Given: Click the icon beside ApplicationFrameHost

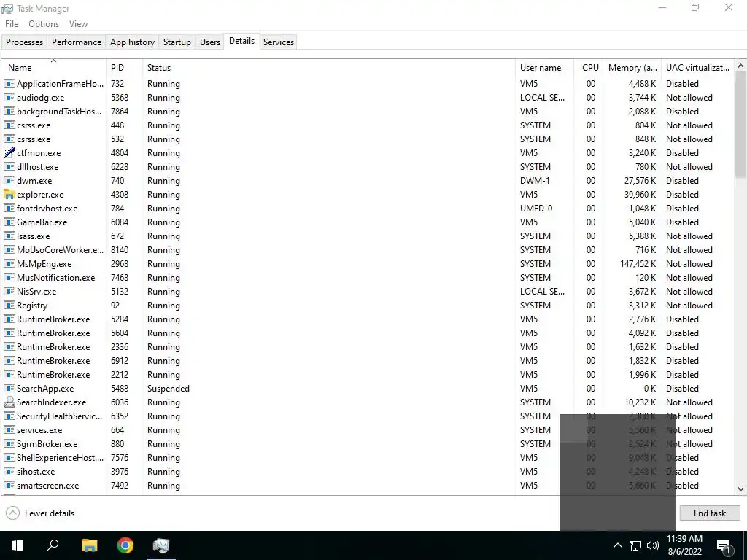Looking at the screenshot, I should pyautogui.click(x=9, y=84).
